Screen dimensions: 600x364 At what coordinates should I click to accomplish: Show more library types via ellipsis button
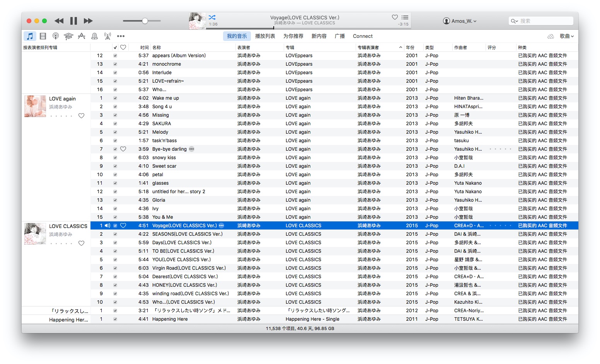coord(121,36)
